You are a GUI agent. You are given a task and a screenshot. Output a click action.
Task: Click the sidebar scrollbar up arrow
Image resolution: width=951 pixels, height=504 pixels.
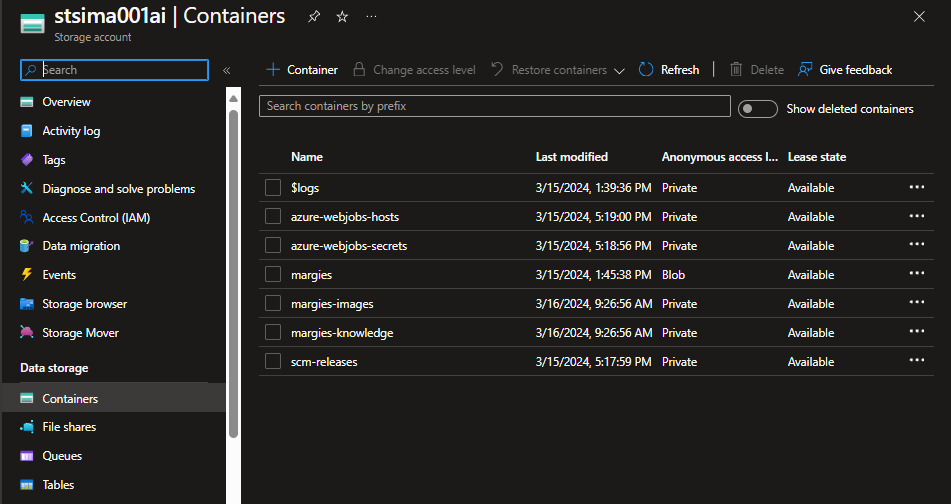234,98
